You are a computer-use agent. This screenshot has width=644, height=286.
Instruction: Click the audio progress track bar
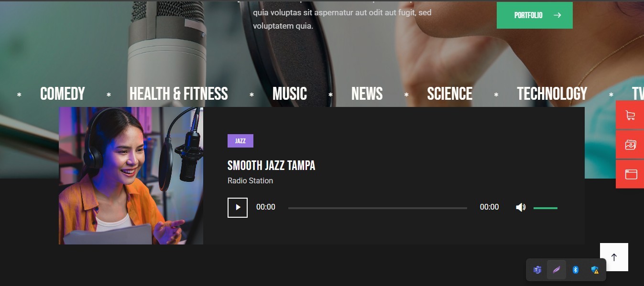[378, 208]
